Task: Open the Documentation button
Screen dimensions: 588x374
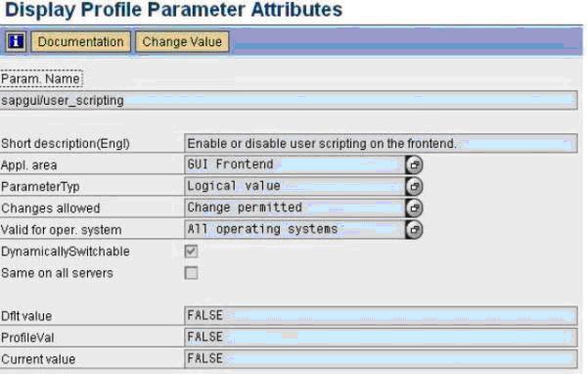Action: pyautogui.click(x=80, y=42)
